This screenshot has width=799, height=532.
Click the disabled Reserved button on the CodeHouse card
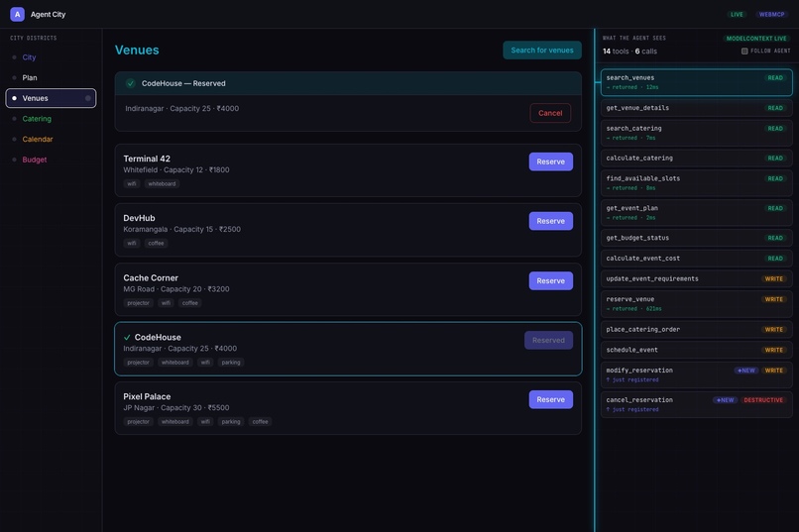548,340
